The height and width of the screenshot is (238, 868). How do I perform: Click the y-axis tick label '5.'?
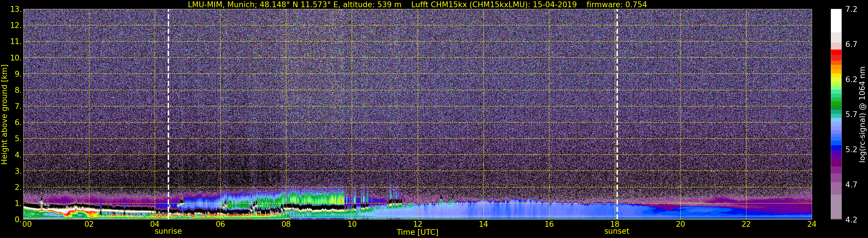click(x=18, y=139)
